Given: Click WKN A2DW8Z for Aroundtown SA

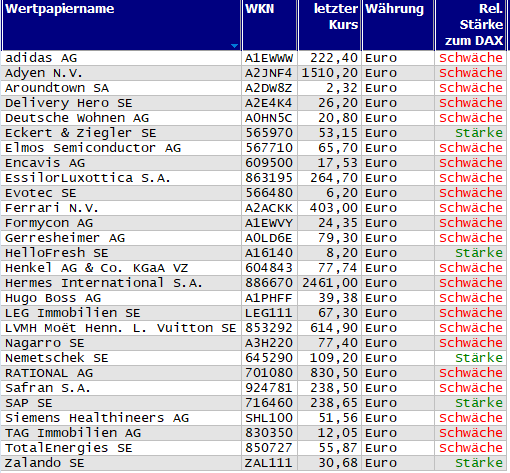Looking at the screenshot, I should [x=269, y=88].
